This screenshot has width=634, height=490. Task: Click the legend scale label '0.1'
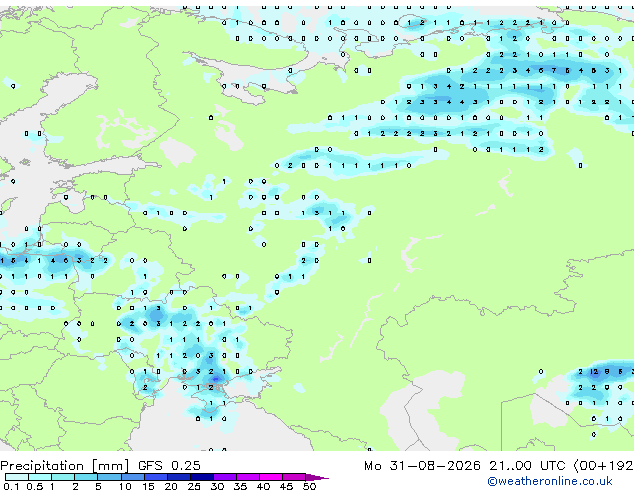click(x=11, y=486)
